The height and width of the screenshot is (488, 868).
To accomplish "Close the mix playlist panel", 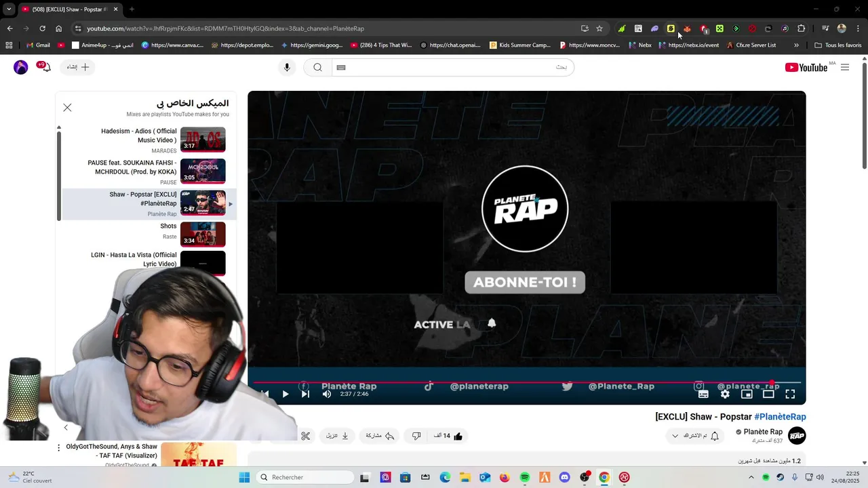I will [67, 108].
